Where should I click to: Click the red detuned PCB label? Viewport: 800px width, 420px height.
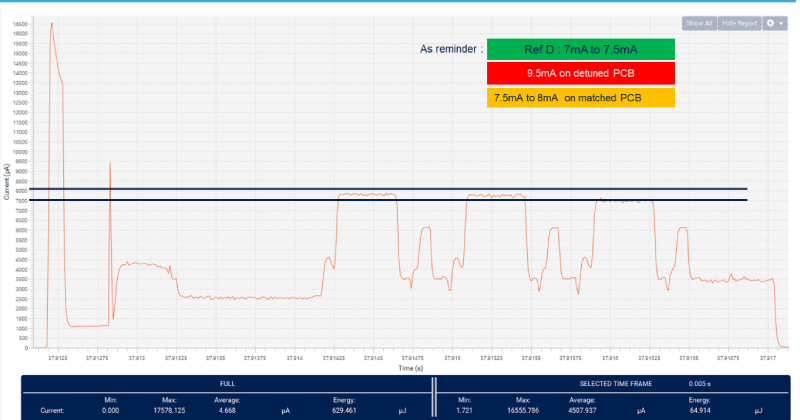coord(581,74)
